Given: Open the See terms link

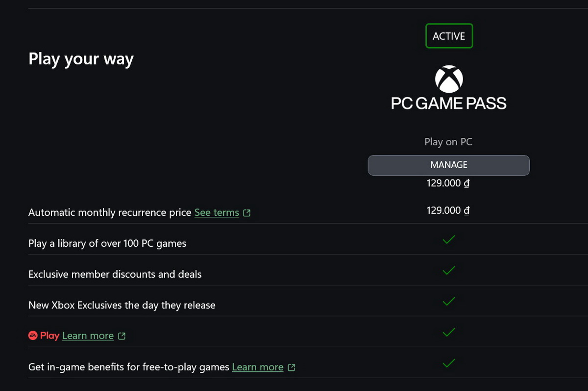Looking at the screenshot, I should coord(217,213).
